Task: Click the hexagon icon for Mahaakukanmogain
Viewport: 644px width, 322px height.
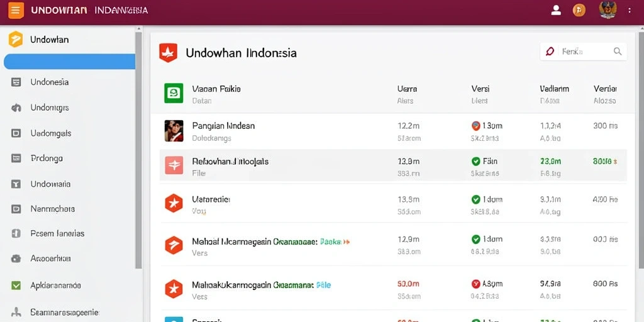Action: point(174,289)
